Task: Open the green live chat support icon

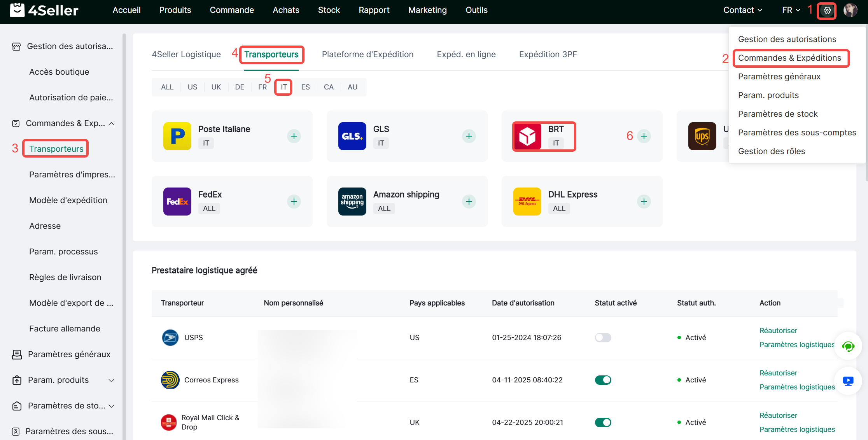Action: 848,346
